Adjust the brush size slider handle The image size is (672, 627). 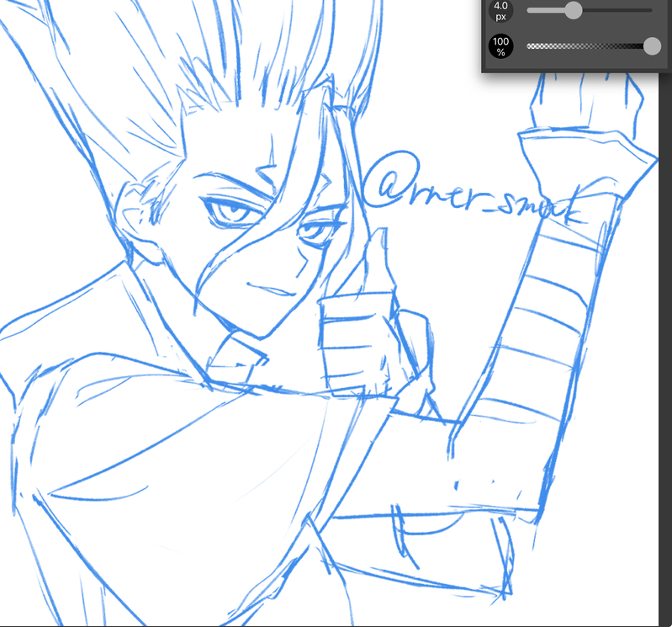click(574, 10)
